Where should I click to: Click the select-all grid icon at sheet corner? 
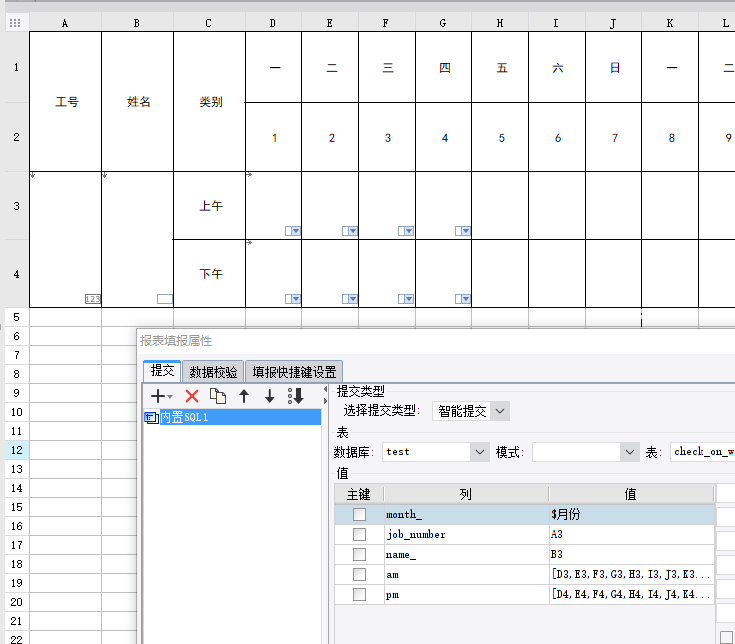[x=15, y=23]
